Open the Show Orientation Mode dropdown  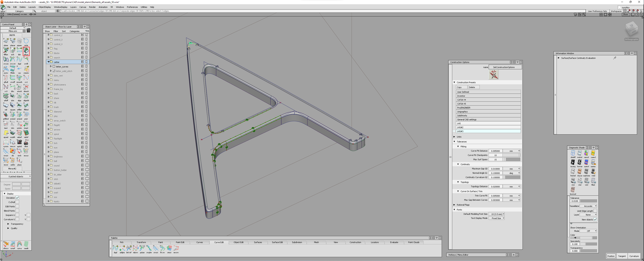click(589, 231)
